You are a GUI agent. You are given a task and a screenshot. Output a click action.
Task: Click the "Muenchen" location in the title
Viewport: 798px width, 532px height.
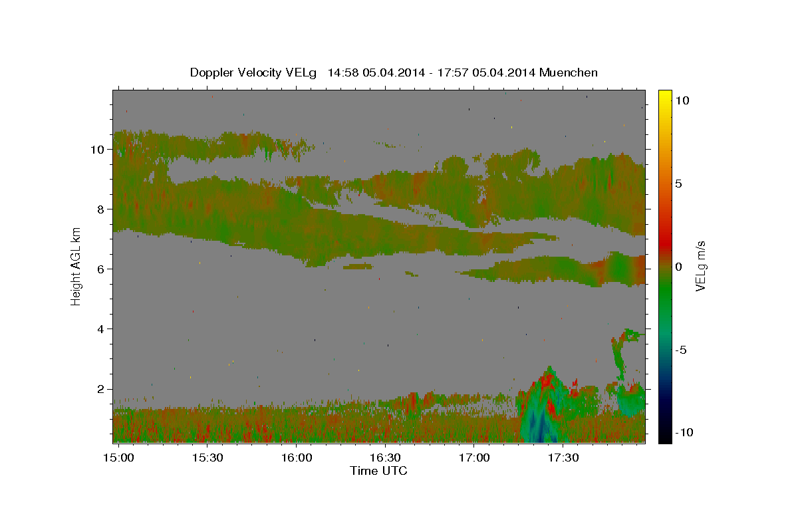[x=569, y=72]
